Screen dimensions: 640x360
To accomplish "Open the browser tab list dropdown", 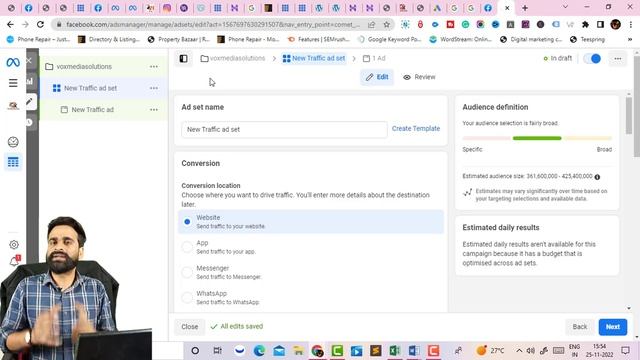I will click(565, 7).
